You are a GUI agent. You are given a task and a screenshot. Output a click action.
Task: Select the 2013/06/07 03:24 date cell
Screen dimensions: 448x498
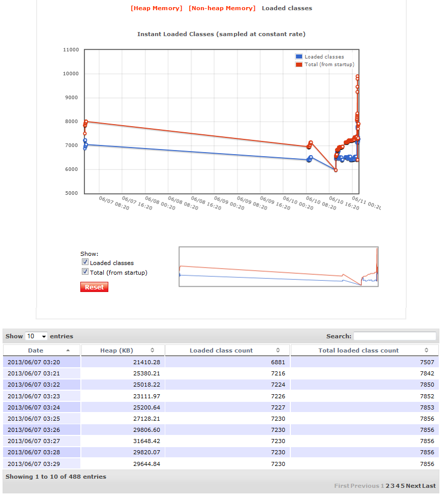pos(42,407)
